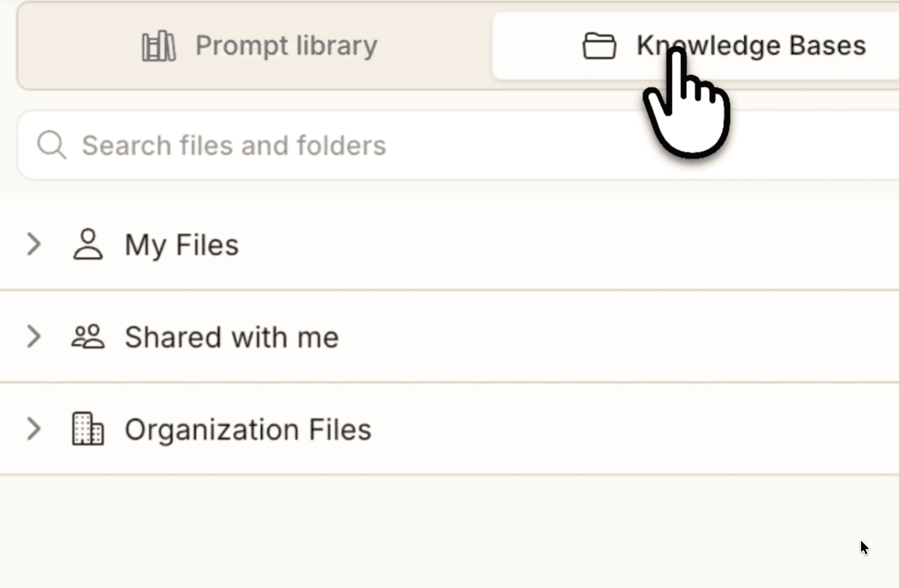Click the prompt library book icon
Screen dimensions: 899x588
point(158,45)
